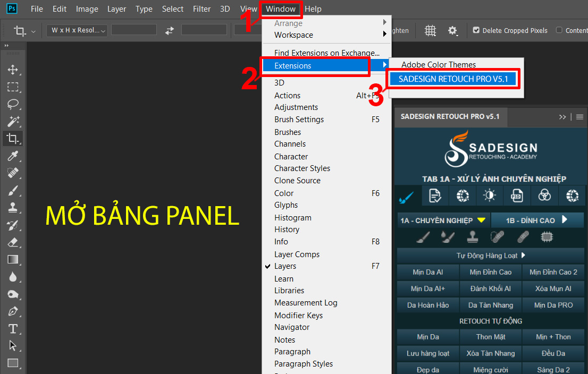
Task: Open the Filter menu
Action: point(201,9)
